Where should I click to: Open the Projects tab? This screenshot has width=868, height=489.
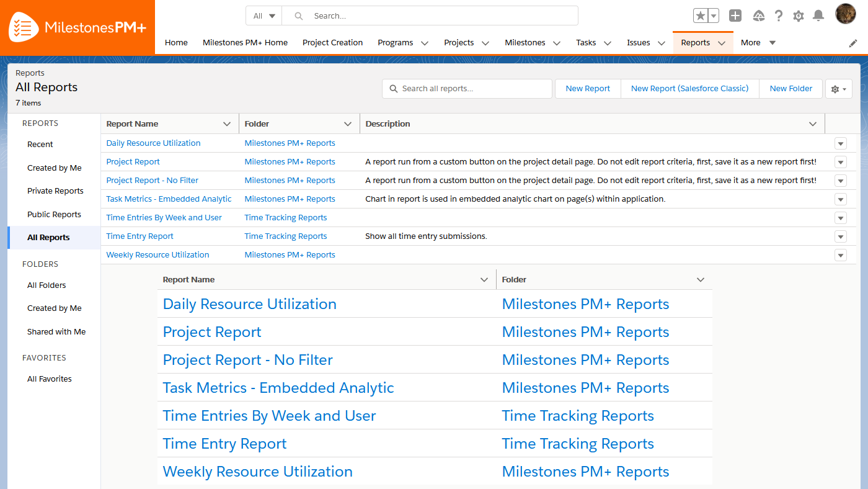coord(459,43)
